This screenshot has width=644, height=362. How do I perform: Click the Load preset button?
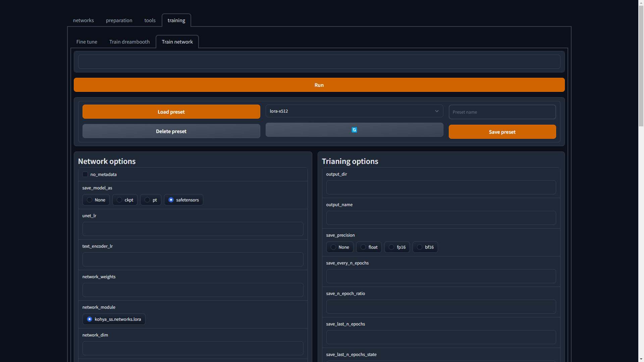tap(171, 112)
